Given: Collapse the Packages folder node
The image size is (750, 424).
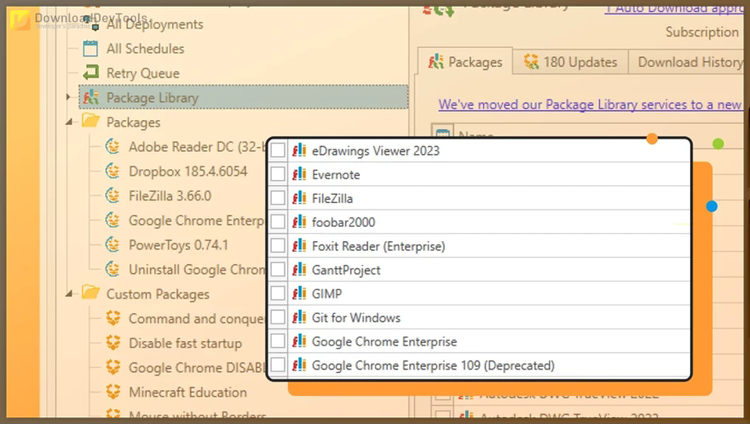Looking at the screenshot, I should [x=69, y=122].
